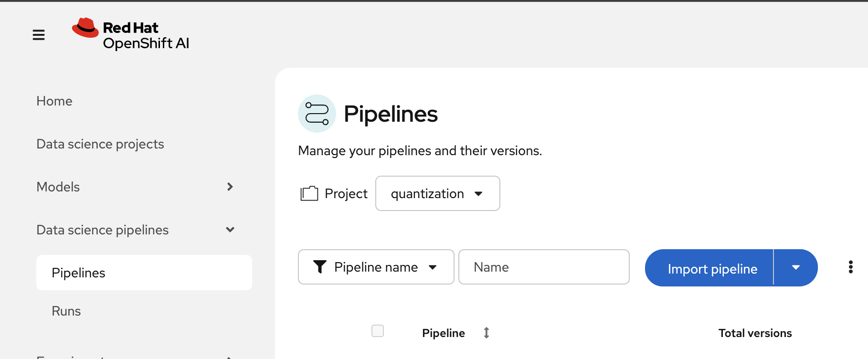Open the Pipeline name filter dropdown
This screenshot has height=359, width=868.
[376, 267]
